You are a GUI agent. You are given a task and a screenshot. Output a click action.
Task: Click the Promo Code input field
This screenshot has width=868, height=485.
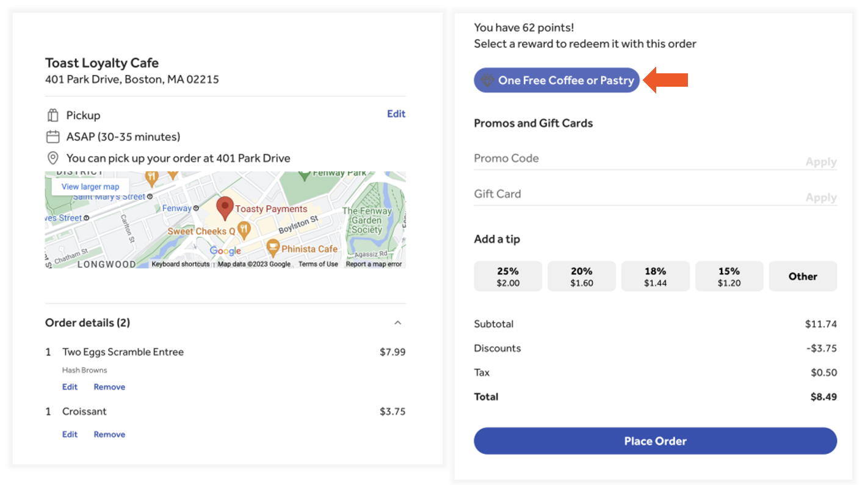635,159
